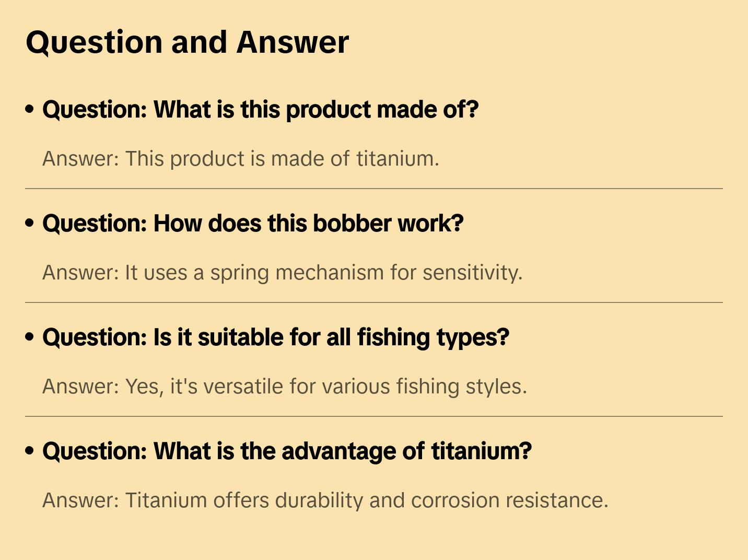Open "Is it suitable for all fishing types?"
748x560 pixels.
pyautogui.click(x=275, y=337)
